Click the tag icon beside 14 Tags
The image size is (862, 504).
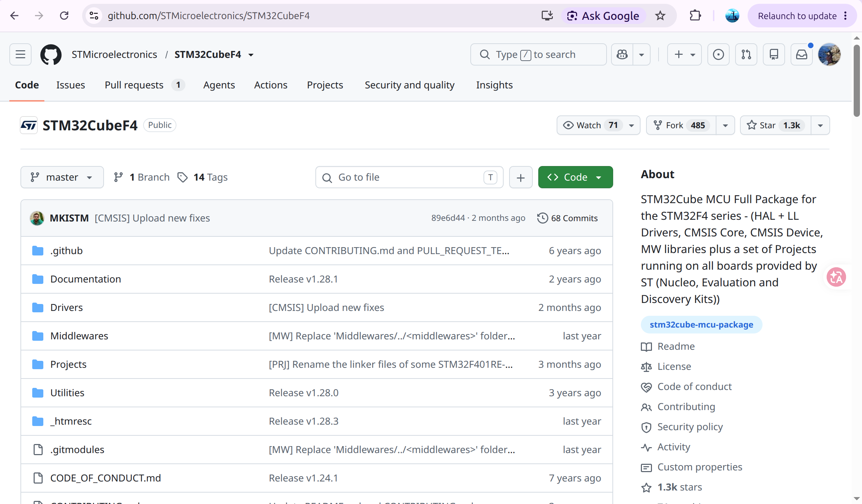(x=182, y=177)
